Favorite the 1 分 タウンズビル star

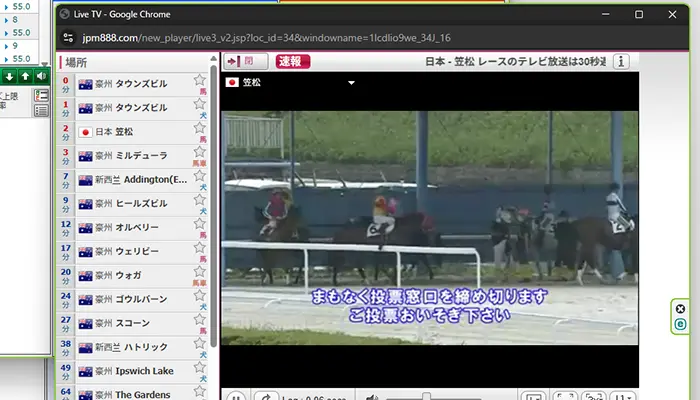[x=200, y=104]
